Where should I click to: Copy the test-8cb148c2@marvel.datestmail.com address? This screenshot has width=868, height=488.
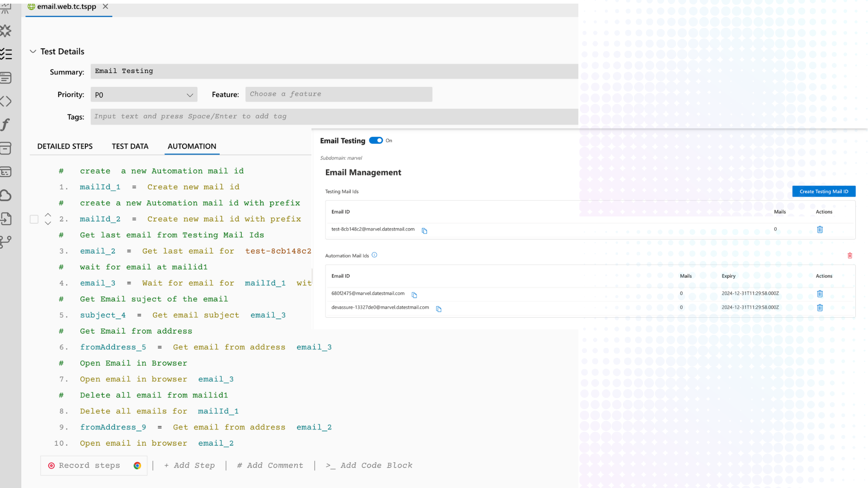425,231
